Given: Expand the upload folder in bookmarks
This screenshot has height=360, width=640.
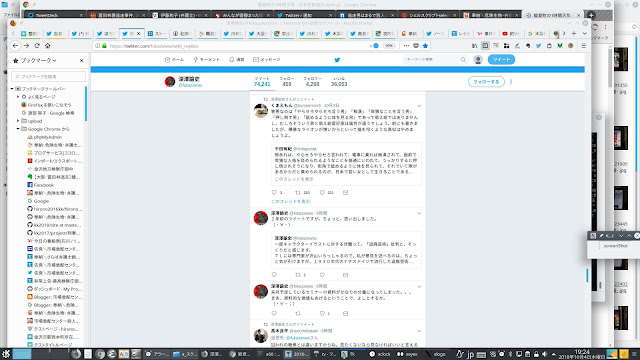Looking at the screenshot, I should (18, 121).
